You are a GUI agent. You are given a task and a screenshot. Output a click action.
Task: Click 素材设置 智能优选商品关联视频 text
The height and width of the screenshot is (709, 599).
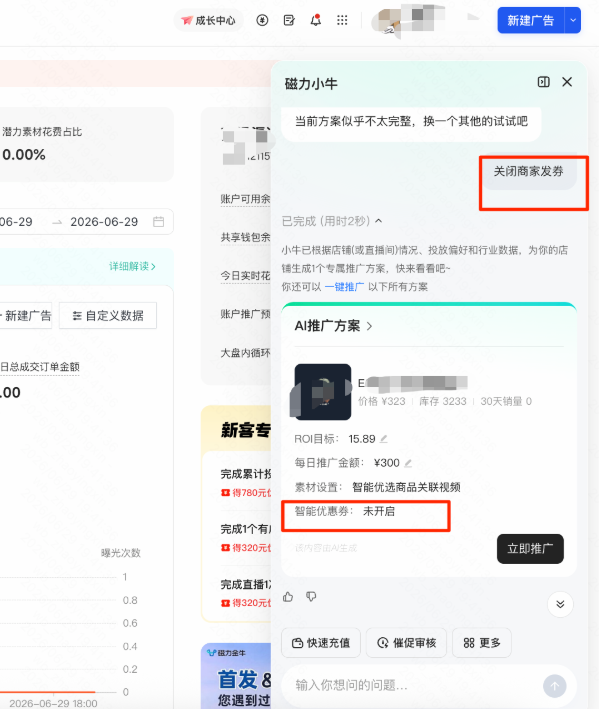pyautogui.click(x=377, y=487)
